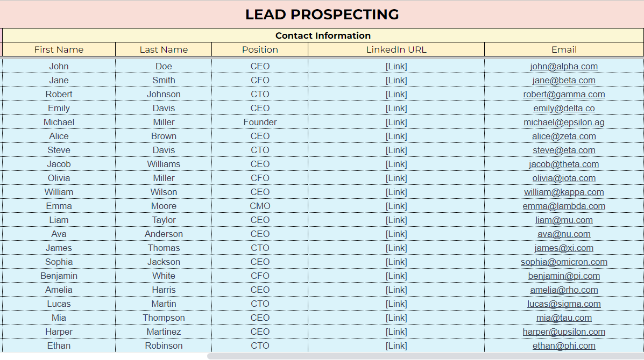Viewport: 644px width, 360px height.
Task: Click the horizontal scrollbar at the bottom
Action: tap(425, 356)
